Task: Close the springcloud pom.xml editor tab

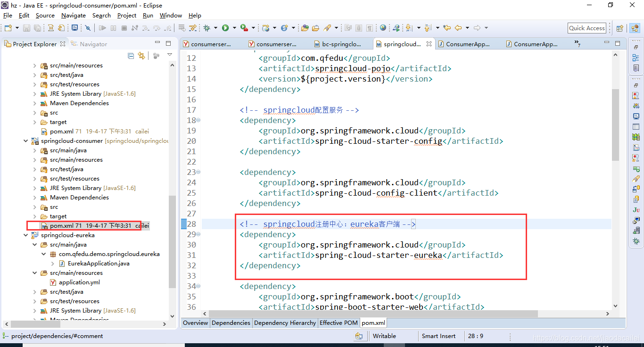Action: click(x=429, y=44)
